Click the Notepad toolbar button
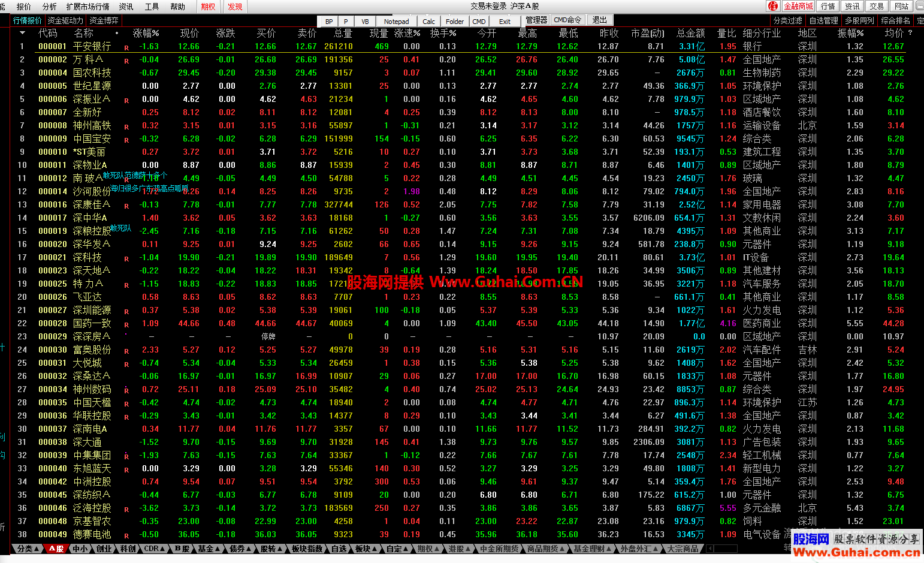924x563 pixels. pos(397,21)
